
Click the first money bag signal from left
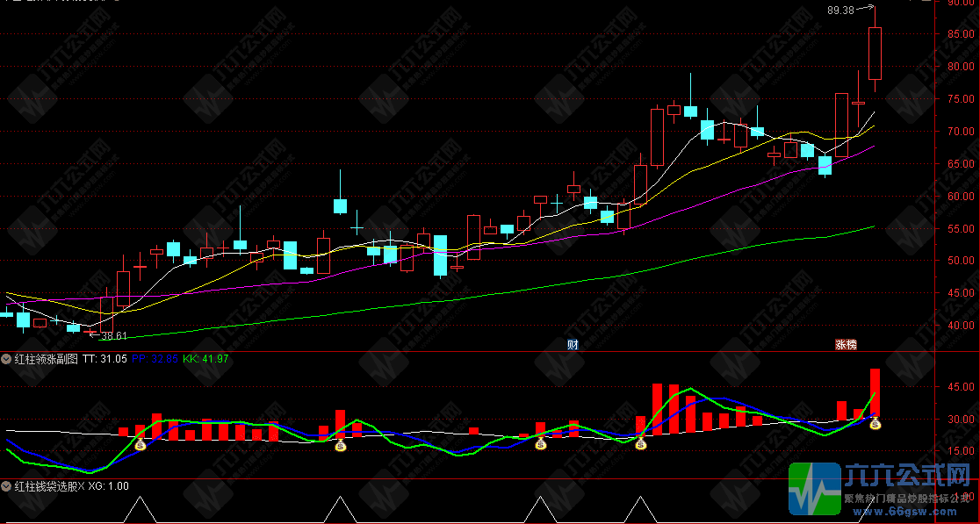pyautogui.click(x=141, y=444)
